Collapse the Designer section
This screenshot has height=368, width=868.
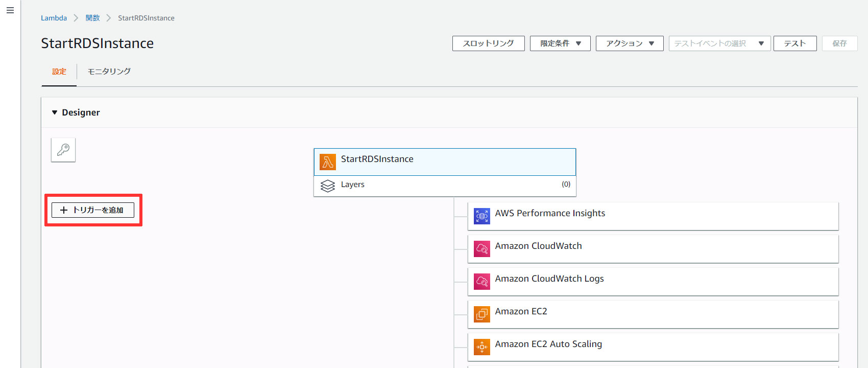pyautogui.click(x=55, y=112)
